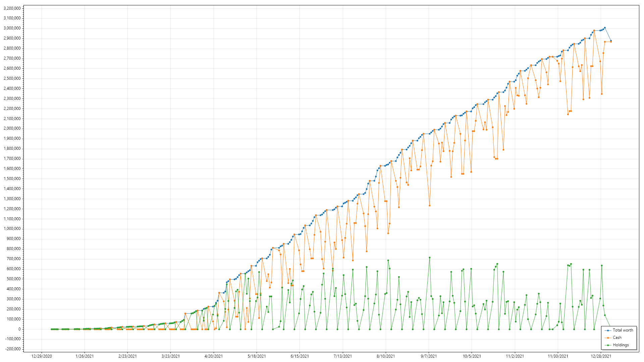Click the 4/20/2021 x-axis date label
Viewport: 644px width, 362px height.
(213, 356)
